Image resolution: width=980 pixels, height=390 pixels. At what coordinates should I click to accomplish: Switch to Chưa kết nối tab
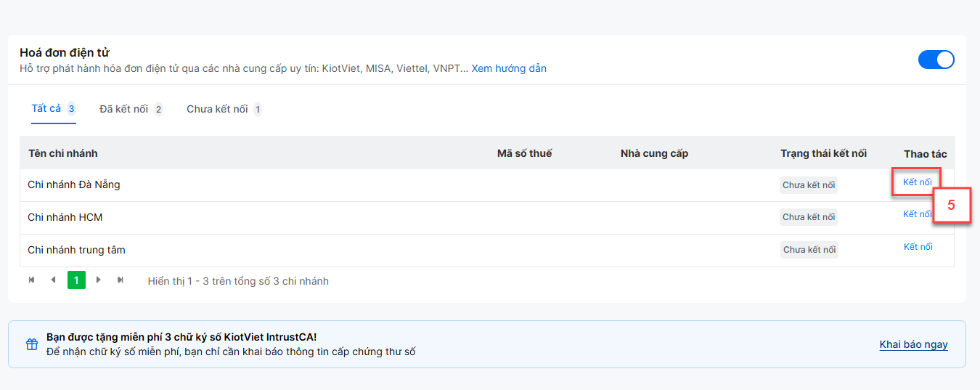click(x=224, y=109)
